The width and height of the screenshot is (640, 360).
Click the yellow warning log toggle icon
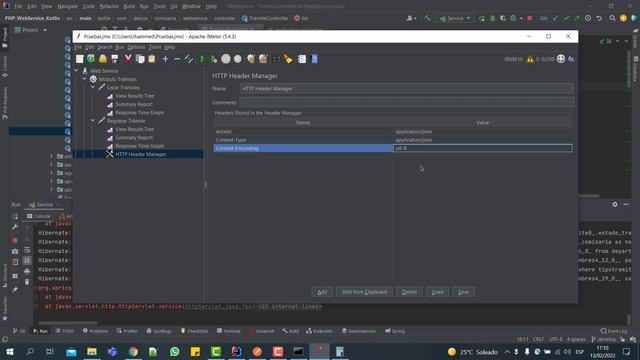pos(530,59)
